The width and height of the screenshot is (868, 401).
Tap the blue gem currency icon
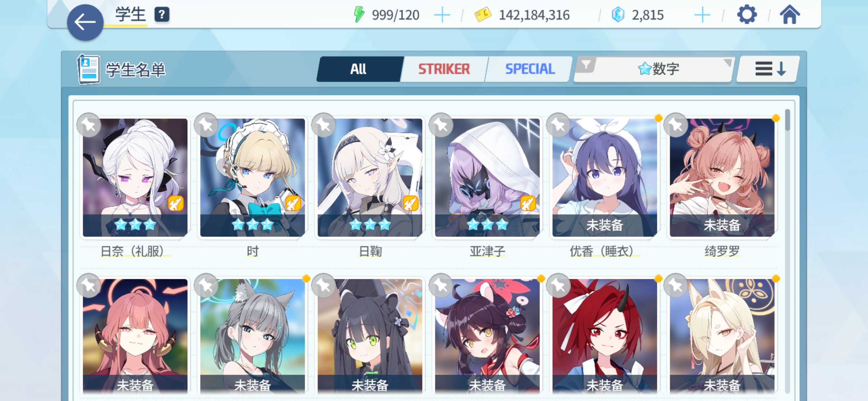tap(618, 15)
